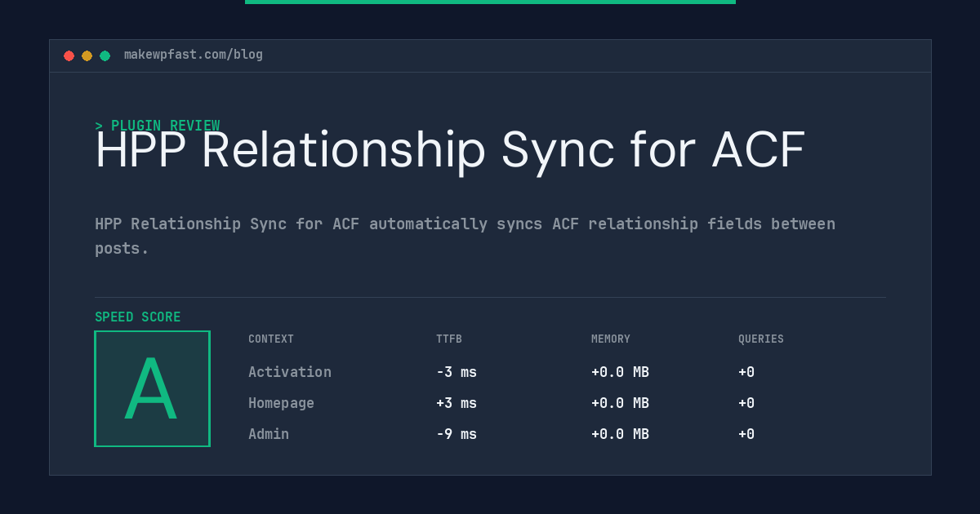
Task: Click the Homepage queries value '+0'
Action: click(746, 403)
